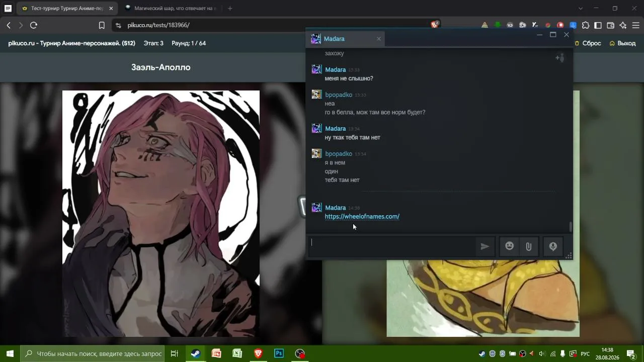Open the Brave Shields icon

pyautogui.click(x=435, y=25)
